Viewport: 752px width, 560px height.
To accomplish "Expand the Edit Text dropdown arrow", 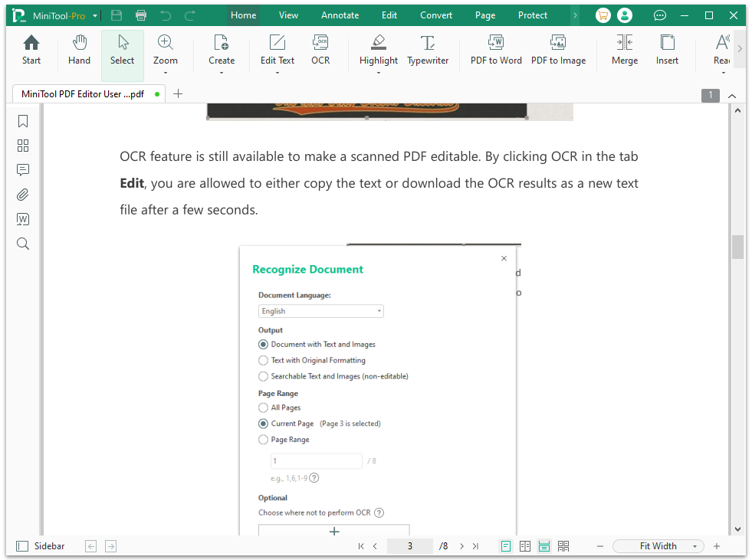I will pos(277,73).
